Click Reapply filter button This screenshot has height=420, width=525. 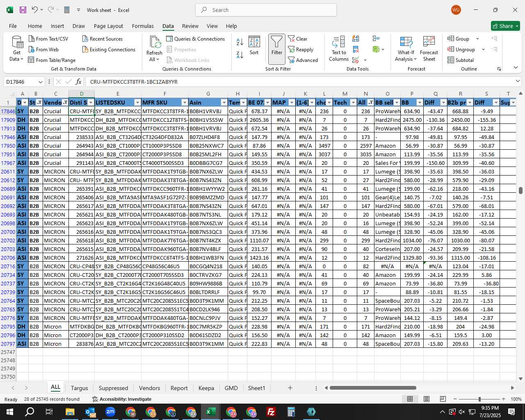tap(301, 50)
